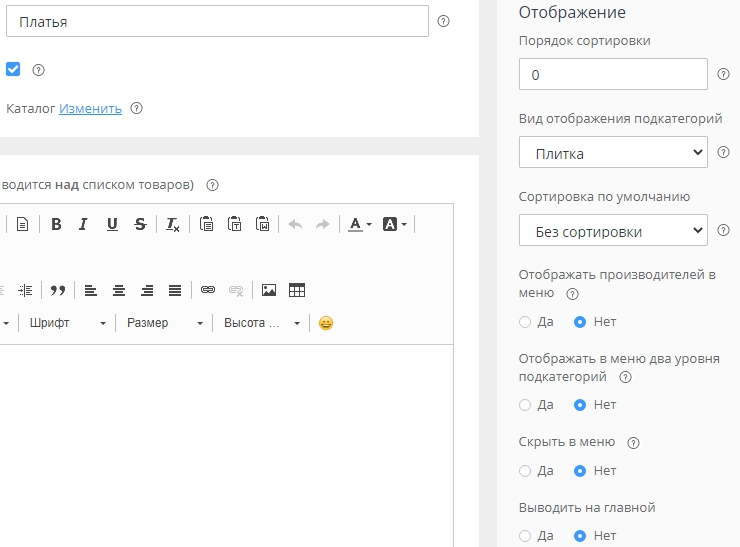Open the Шрифт font dropdown
Viewport: 740px width, 547px height.
pyautogui.click(x=67, y=323)
